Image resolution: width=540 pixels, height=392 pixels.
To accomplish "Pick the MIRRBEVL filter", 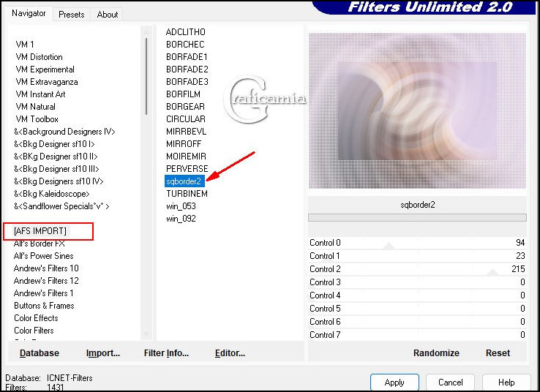I will [x=186, y=132].
